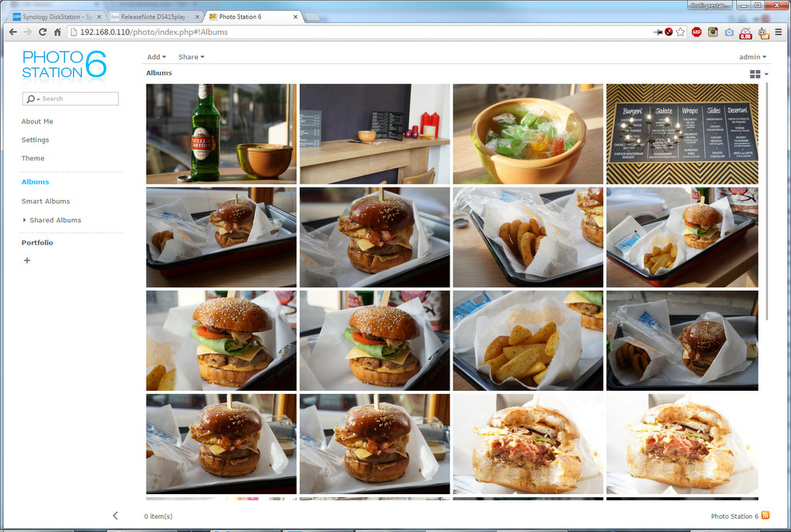The height and width of the screenshot is (532, 791).
Task: Open the About Me page
Action: [37, 121]
